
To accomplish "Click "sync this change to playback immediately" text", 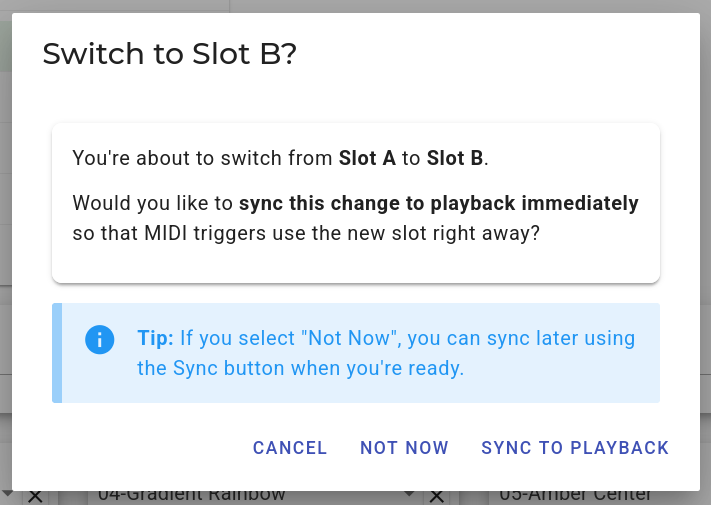I will [438, 204].
